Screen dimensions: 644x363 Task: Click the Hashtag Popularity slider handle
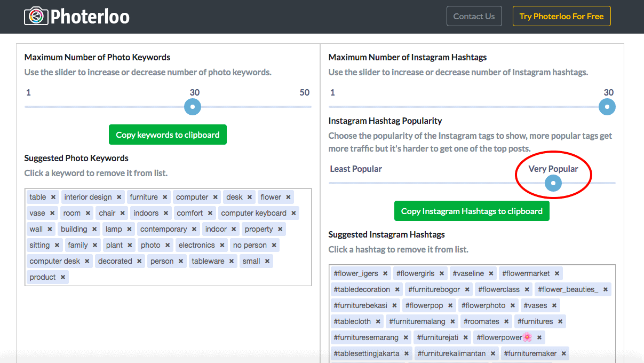point(553,183)
